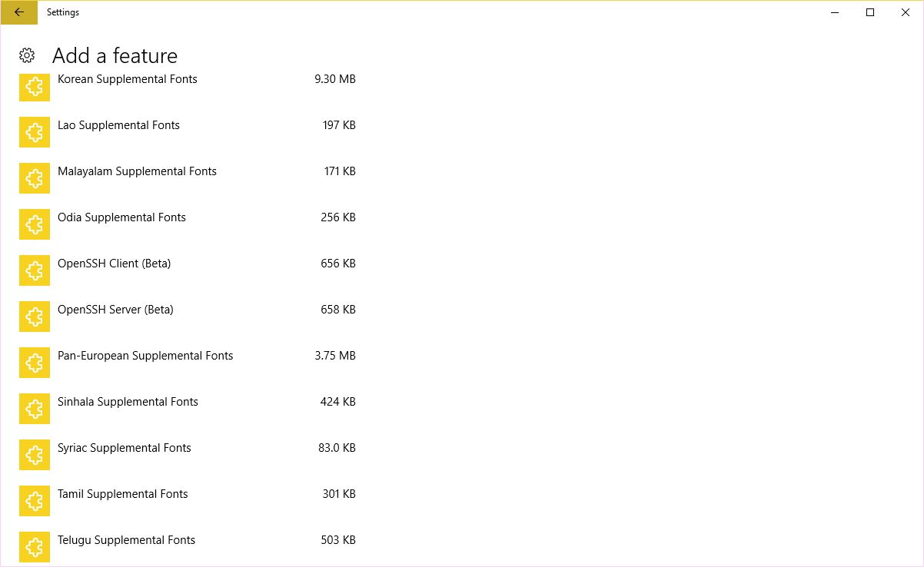The width and height of the screenshot is (924, 567).
Task: Click the Telugu Supplemental Fonts puzzle icon
Action: tap(35, 547)
